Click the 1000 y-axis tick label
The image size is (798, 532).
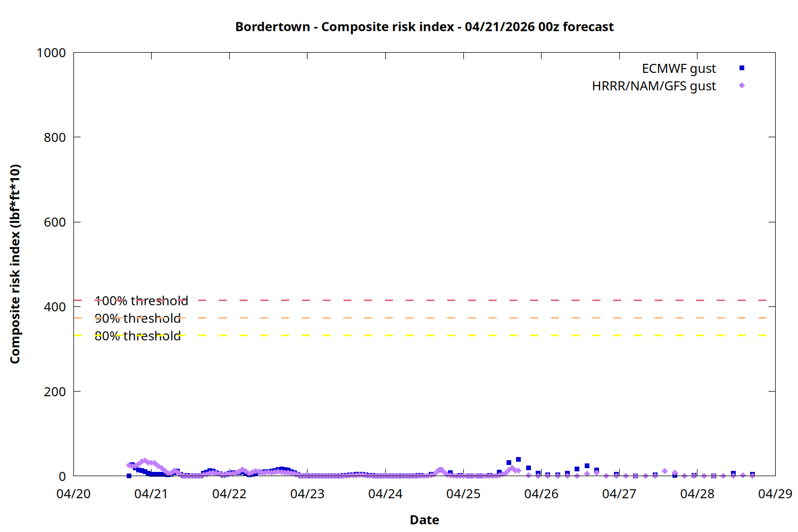[51, 53]
